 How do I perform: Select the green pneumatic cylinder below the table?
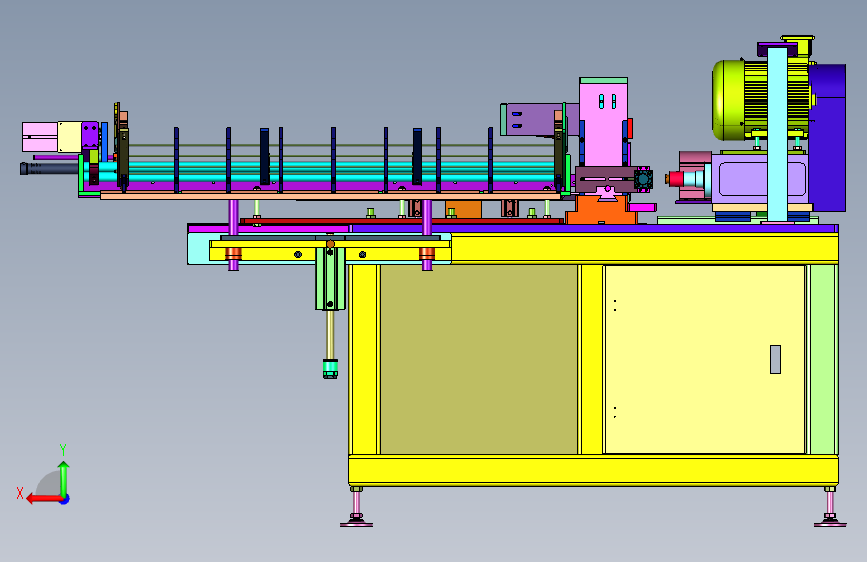[x=330, y=278]
